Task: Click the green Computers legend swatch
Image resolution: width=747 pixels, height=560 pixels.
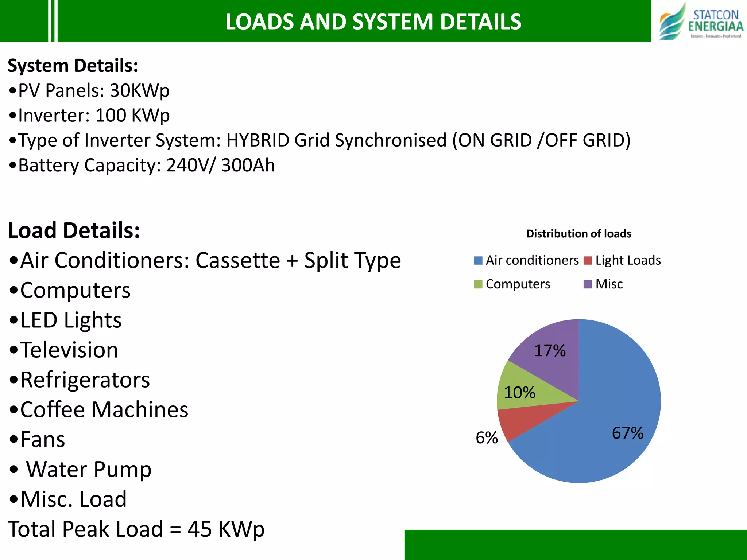Action: (x=478, y=284)
